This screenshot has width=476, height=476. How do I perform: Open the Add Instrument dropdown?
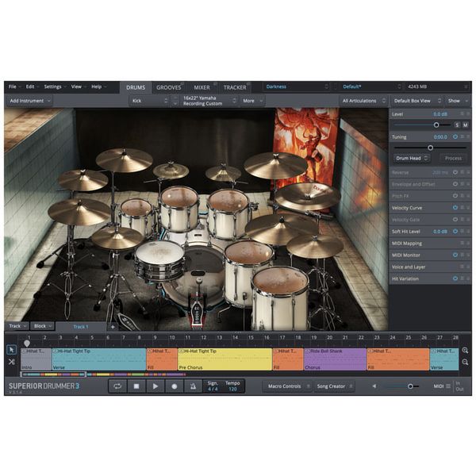pos(30,101)
